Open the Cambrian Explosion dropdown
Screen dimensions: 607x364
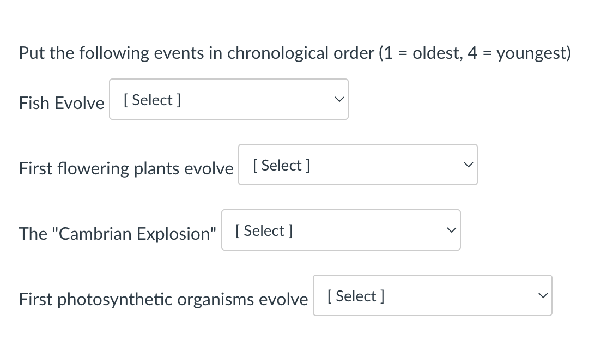point(341,230)
